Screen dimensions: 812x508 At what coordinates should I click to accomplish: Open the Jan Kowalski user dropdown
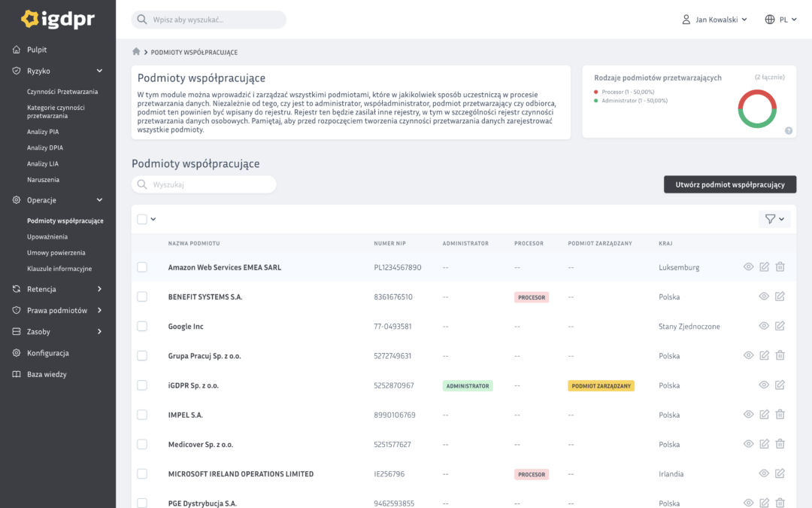[715, 19]
